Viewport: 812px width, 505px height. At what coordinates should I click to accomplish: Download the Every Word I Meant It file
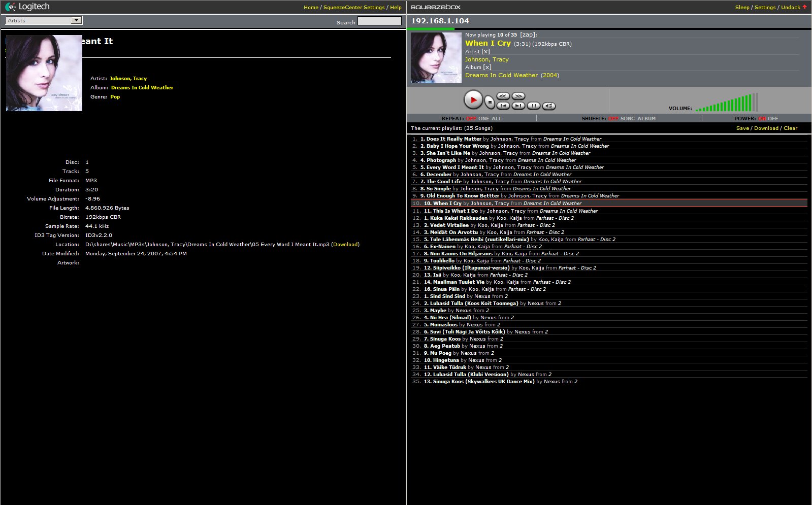click(x=345, y=245)
